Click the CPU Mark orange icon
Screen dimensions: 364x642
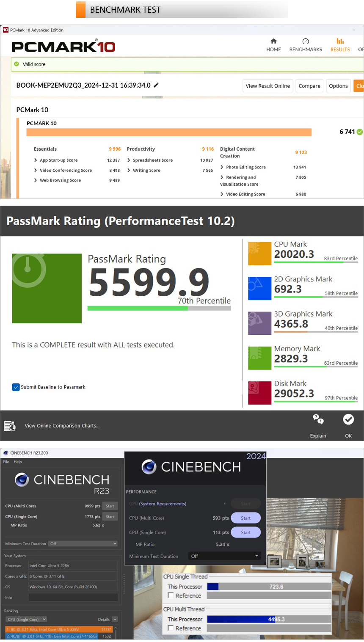(x=259, y=253)
